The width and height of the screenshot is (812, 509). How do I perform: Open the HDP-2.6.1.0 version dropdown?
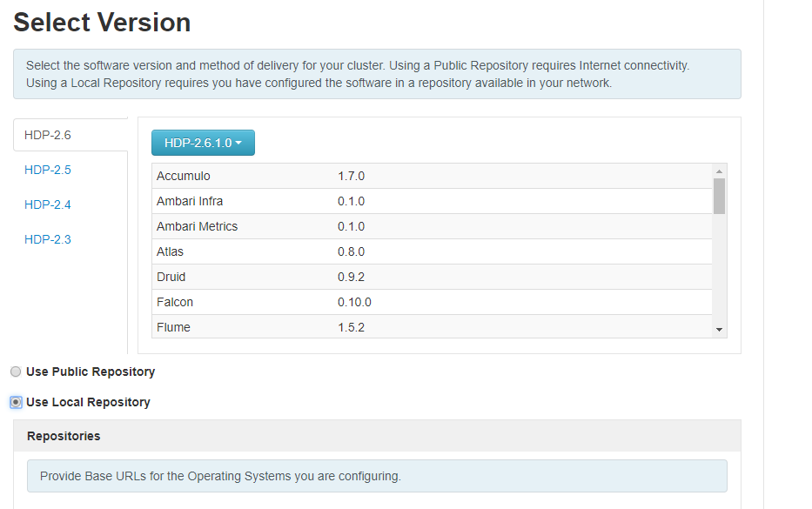click(203, 143)
